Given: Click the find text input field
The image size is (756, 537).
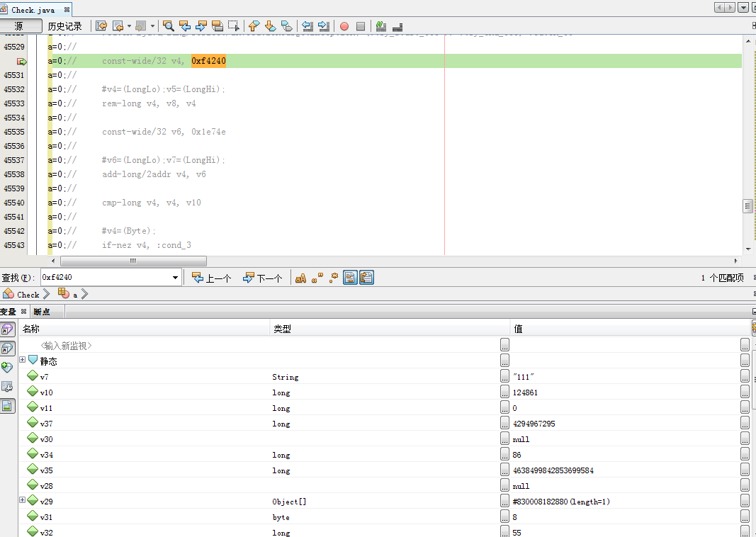Looking at the screenshot, I should tap(106, 278).
